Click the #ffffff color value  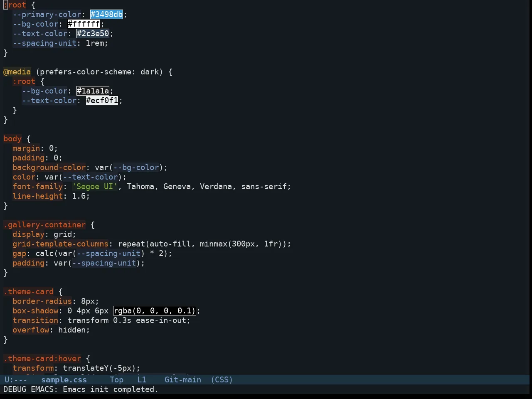click(84, 24)
